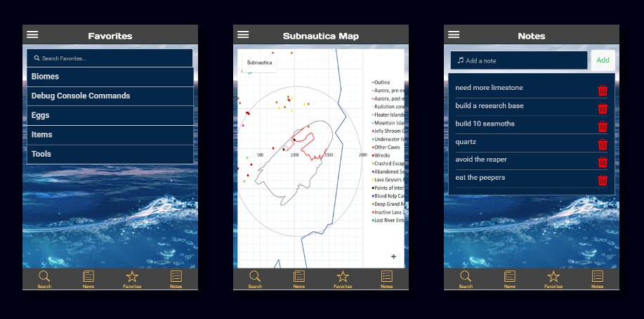Click the 500 axis label on map
The height and width of the screenshot is (319, 644).
[260, 155]
